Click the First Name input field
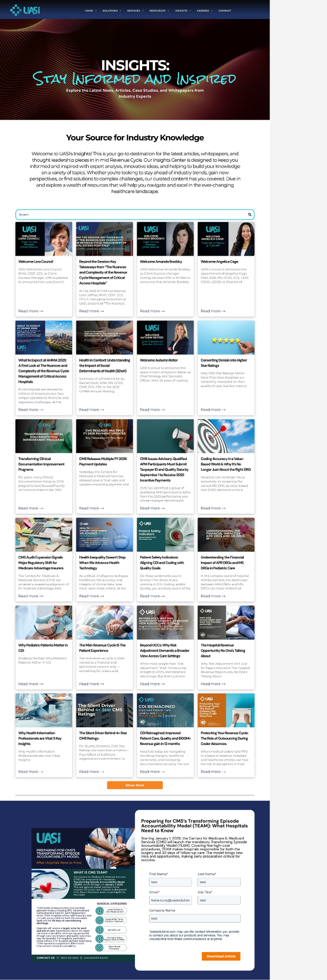Image resolution: width=327 pixels, height=980 pixels. pos(170,882)
